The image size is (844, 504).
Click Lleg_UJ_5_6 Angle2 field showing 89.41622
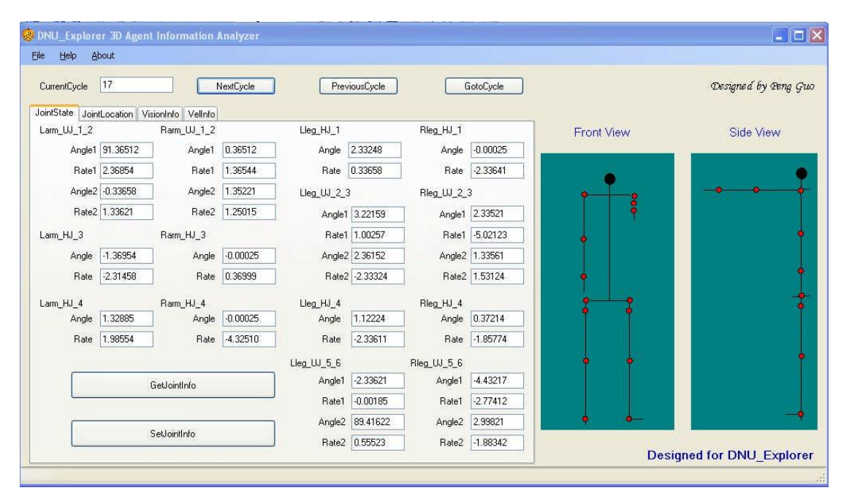click(378, 421)
